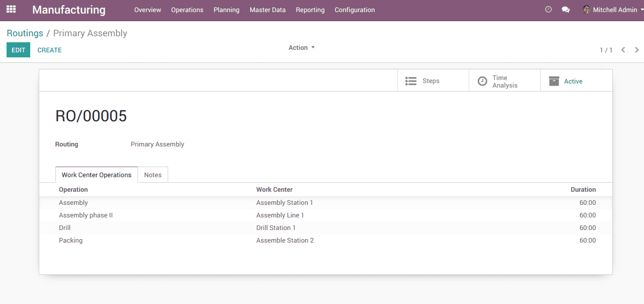
Task: Click the Manufacturing app title
Action: pyautogui.click(x=69, y=10)
